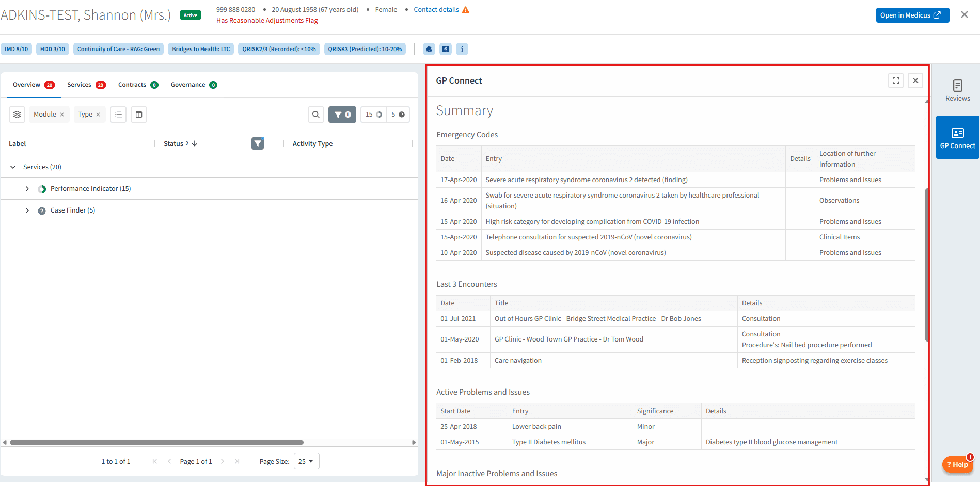Image resolution: width=980 pixels, height=487 pixels.
Task: Click 'Suspected disease caused by 2019-nCoV' entry
Action: pos(576,252)
